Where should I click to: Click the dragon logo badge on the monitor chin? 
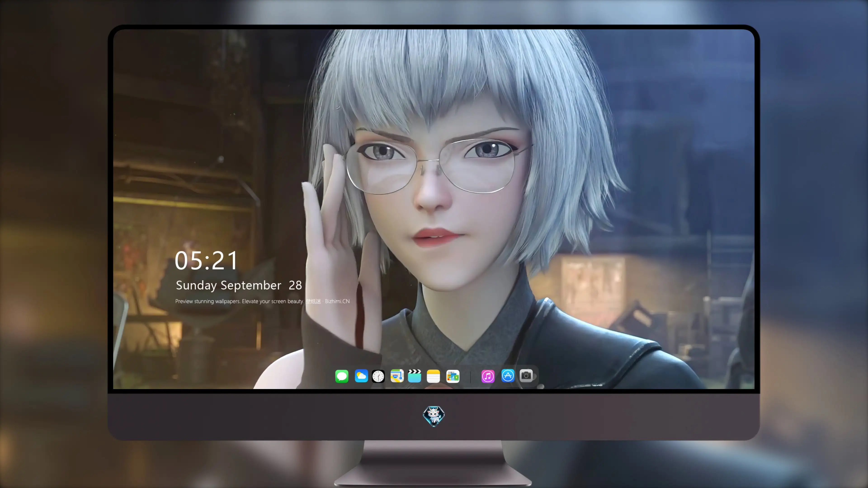tap(434, 416)
